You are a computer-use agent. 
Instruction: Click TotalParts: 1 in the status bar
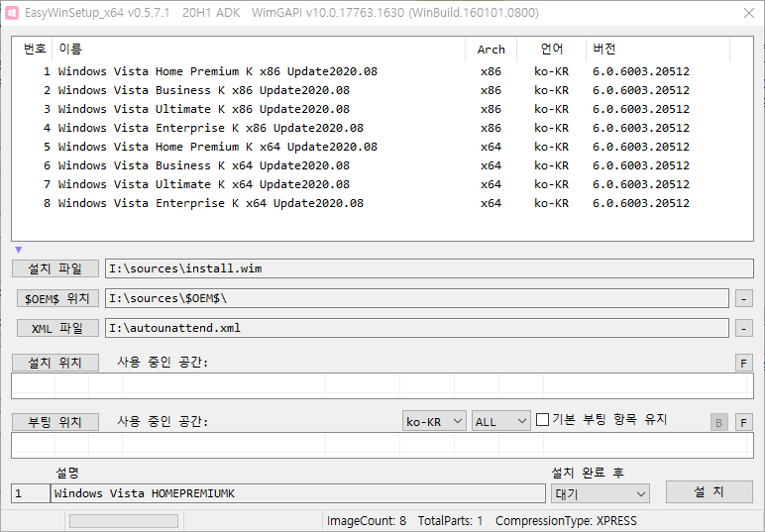point(450,521)
